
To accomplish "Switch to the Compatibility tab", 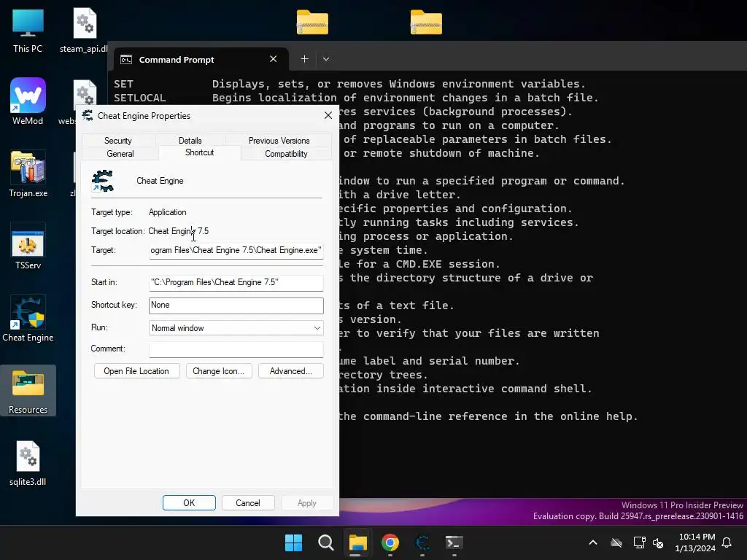I will pyautogui.click(x=286, y=154).
